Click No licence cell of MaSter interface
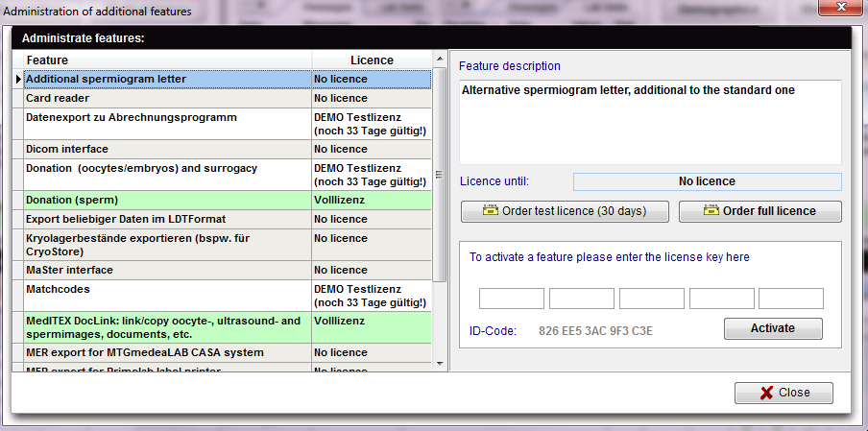868x431 pixels. click(x=372, y=270)
